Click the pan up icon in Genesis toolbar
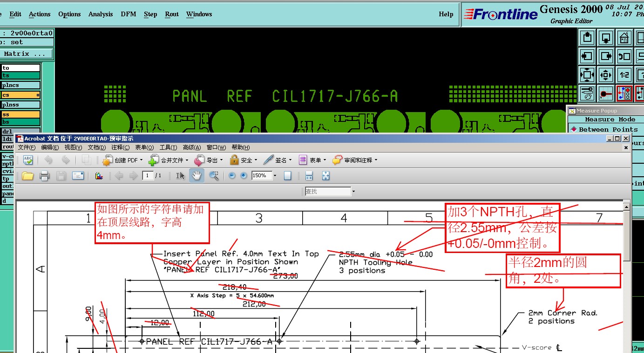This screenshot has width=644, height=353. click(x=587, y=38)
